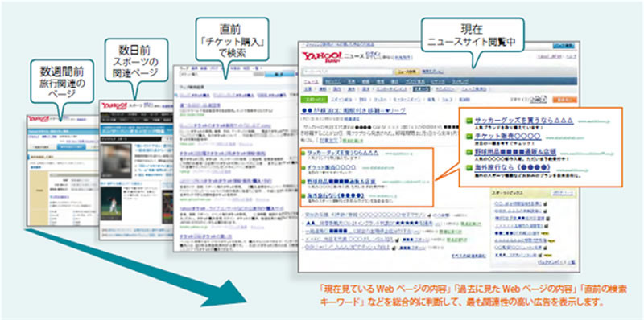Click green icon beside チケット販売 in enlarged callout
This screenshot has width=644, height=320.
click(469, 136)
